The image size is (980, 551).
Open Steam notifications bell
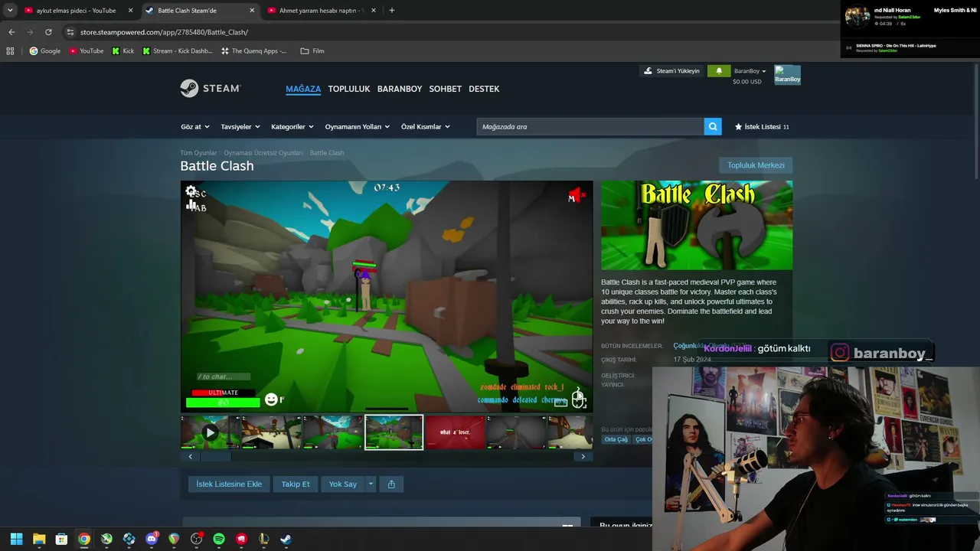719,71
